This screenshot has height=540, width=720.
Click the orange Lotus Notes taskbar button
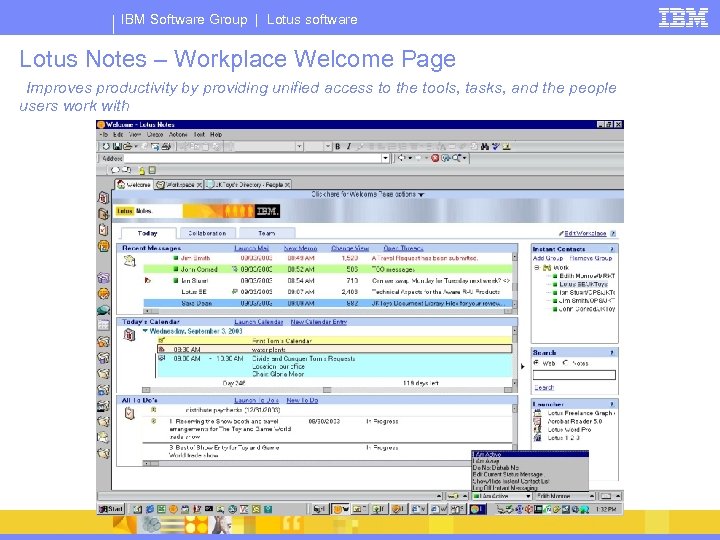[340, 509]
